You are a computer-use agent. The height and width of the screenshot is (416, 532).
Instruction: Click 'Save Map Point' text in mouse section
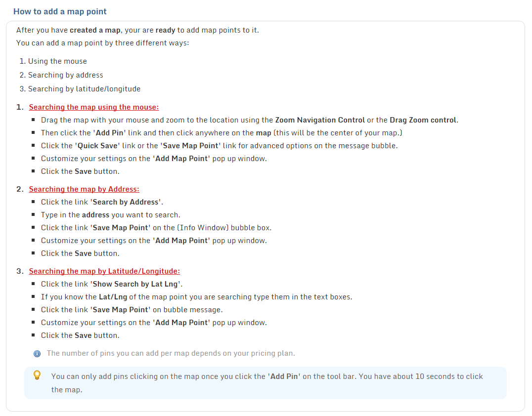[190, 146]
